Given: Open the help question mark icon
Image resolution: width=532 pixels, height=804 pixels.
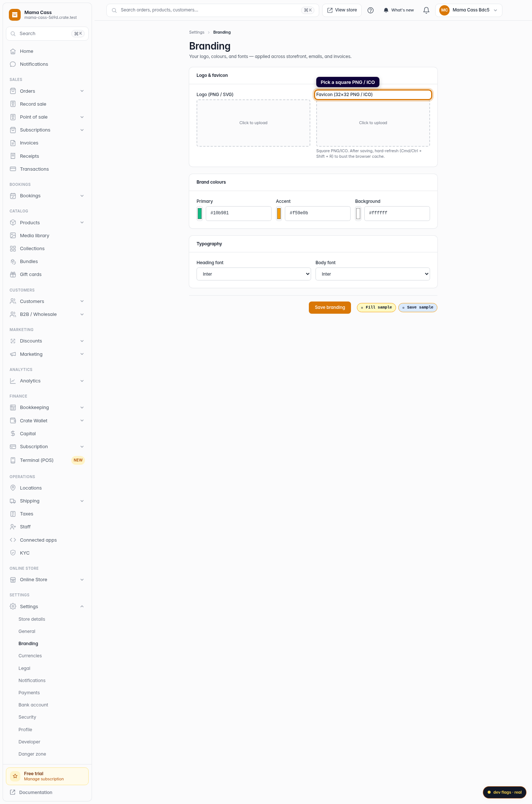Looking at the screenshot, I should (371, 10).
